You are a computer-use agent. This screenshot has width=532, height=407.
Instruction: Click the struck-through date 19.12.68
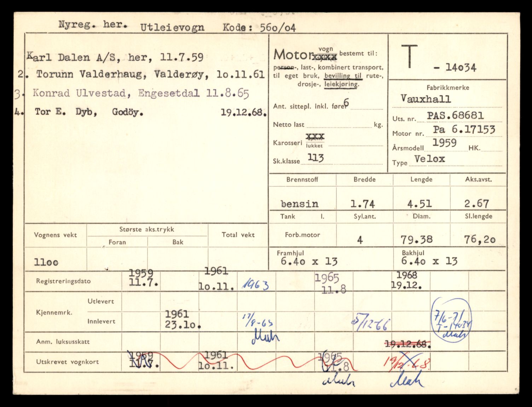point(407,344)
